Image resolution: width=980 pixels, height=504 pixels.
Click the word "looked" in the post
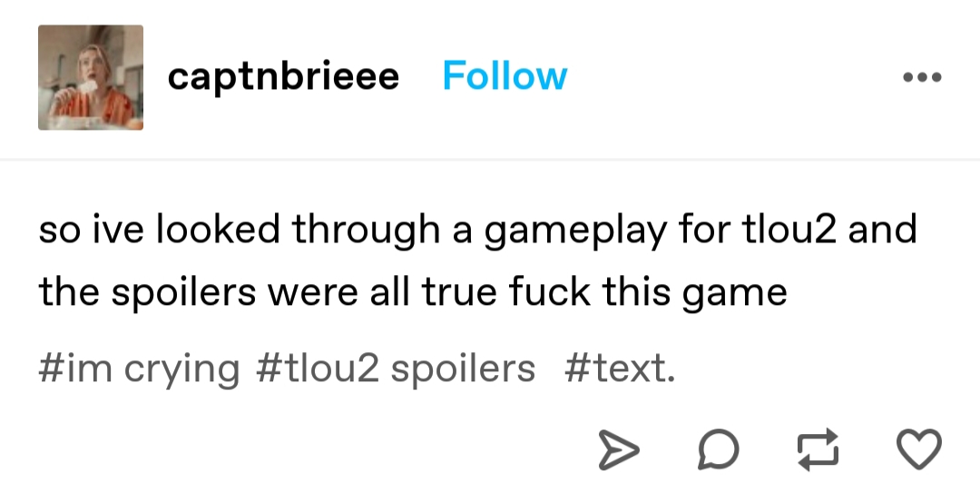coord(218,229)
